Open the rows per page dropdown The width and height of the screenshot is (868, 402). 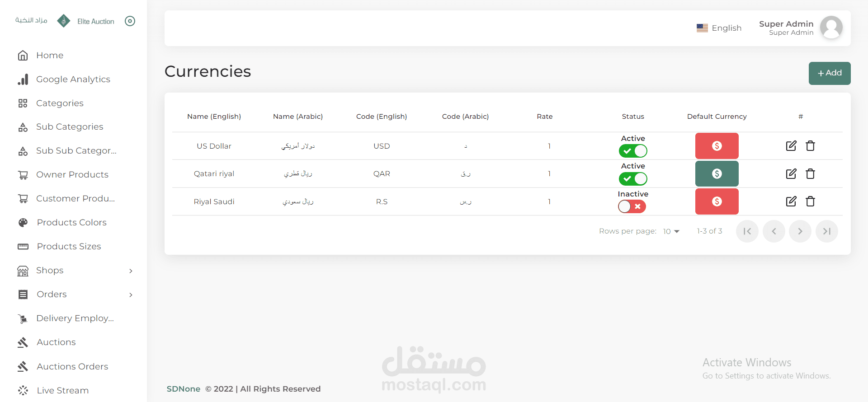pos(671,231)
